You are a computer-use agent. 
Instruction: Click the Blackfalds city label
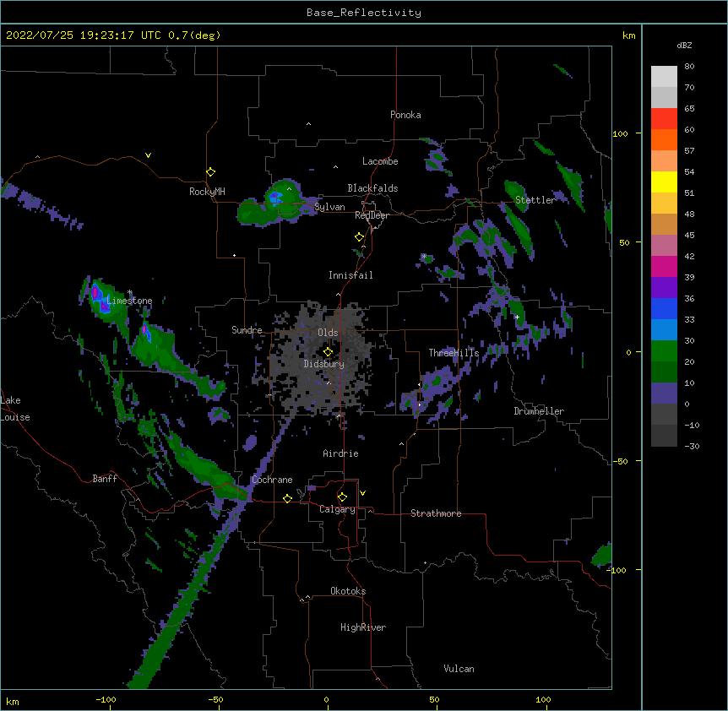point(372,188)
